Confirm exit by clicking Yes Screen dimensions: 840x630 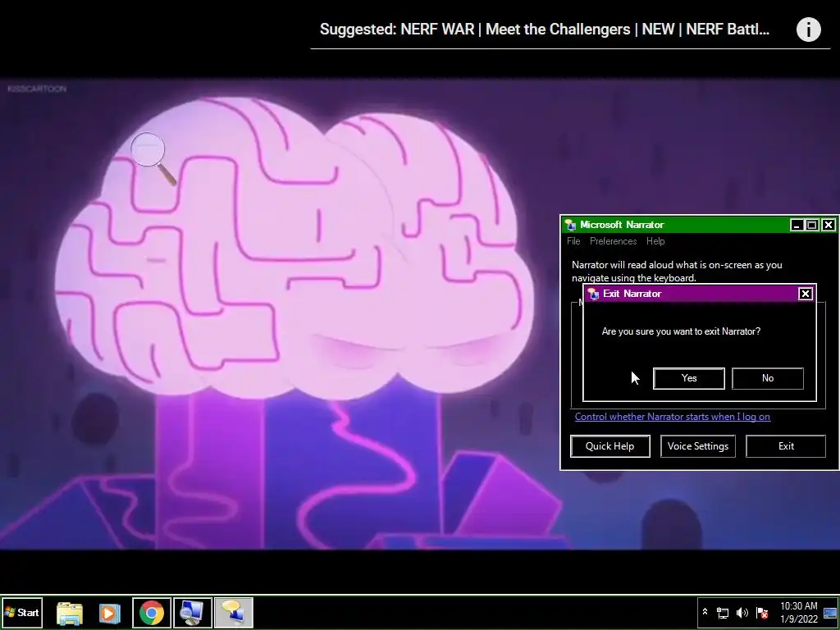point(689,378)
